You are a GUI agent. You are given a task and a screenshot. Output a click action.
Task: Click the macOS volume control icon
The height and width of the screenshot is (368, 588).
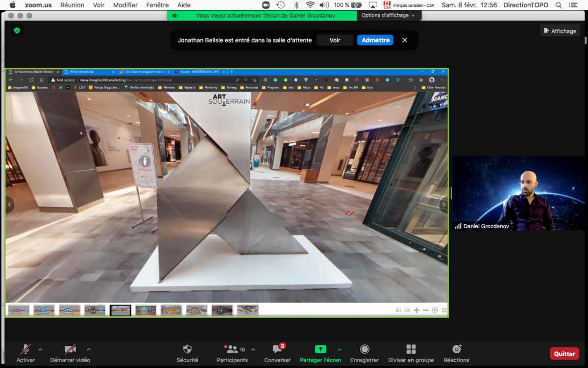[x=324, y=5]
